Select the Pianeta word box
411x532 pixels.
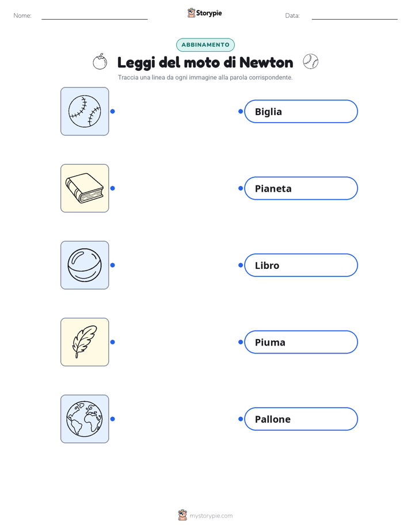point(301,188)
